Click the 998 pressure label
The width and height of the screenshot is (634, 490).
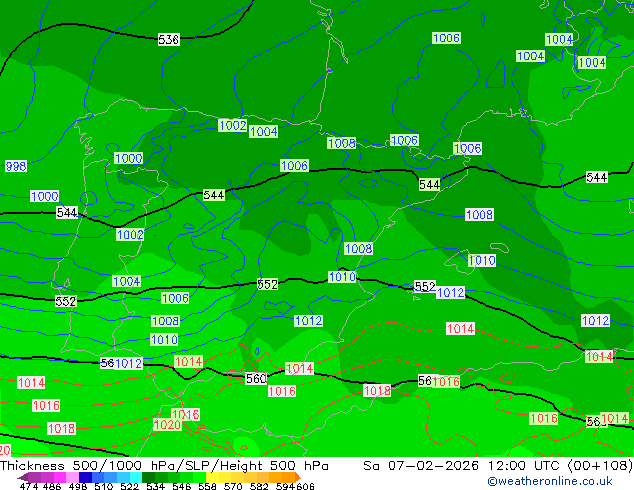pos(16,166)
